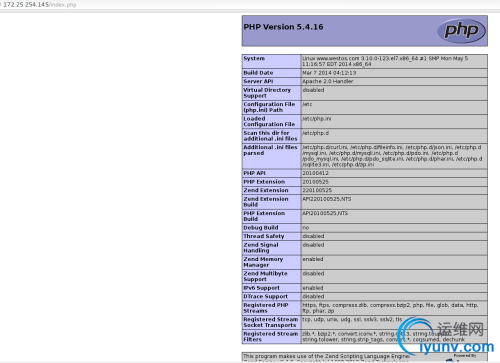500x363 pixels.
Task: Click the 'tcp, udp, unix, udg, ssl' transports value
Action: coord(352,320)
